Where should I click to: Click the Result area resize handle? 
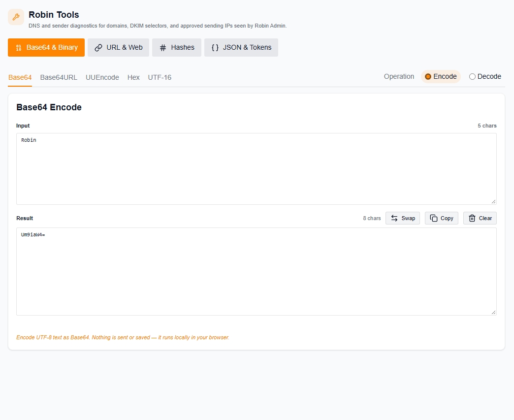[493, 312]
